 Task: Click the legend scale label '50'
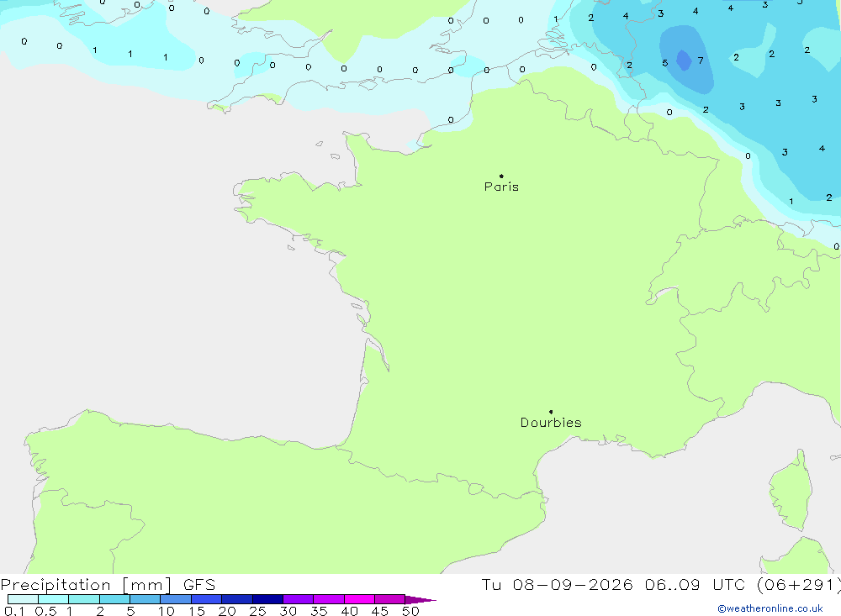click(410, 611)
